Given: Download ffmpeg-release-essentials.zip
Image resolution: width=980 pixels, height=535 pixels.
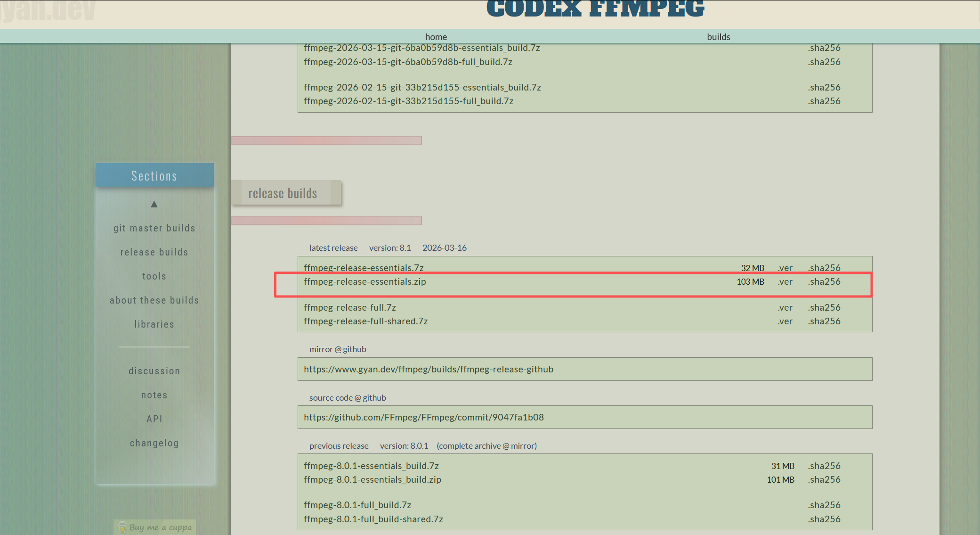Looking at the screenshot, I should click(x=364, y=281).
